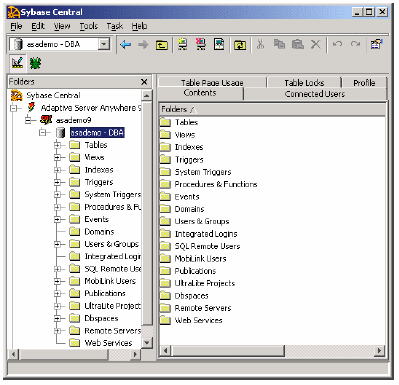Click the tree pane scroll-left arrow
Image resolution: width=399 pixels, height=385 pixels.
pos(13,354)
